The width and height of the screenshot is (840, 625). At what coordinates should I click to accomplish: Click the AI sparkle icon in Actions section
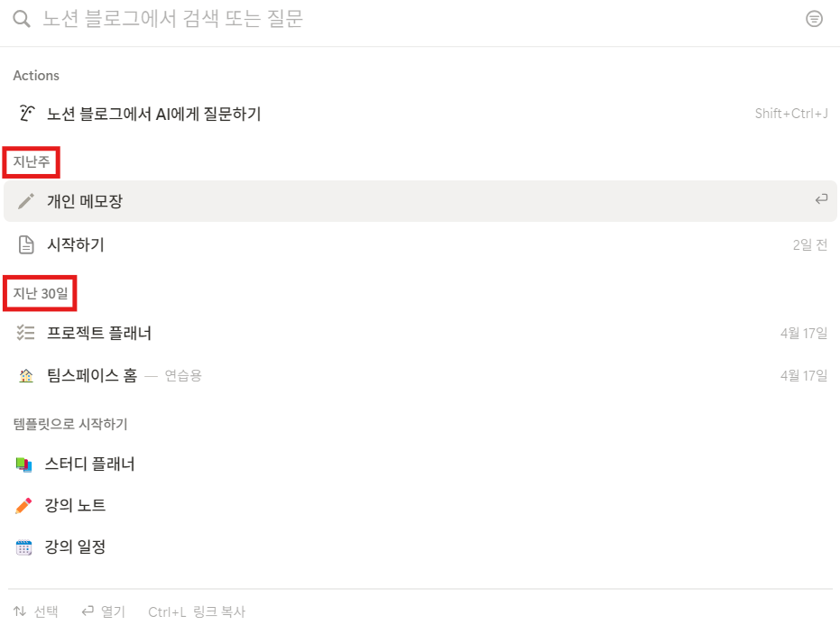point(25,113)
